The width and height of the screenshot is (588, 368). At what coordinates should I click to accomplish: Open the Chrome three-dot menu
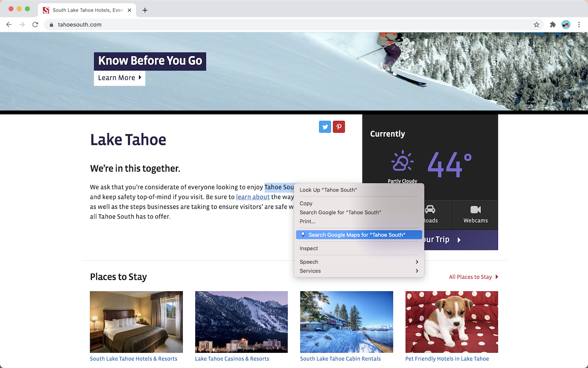(579, 24)
